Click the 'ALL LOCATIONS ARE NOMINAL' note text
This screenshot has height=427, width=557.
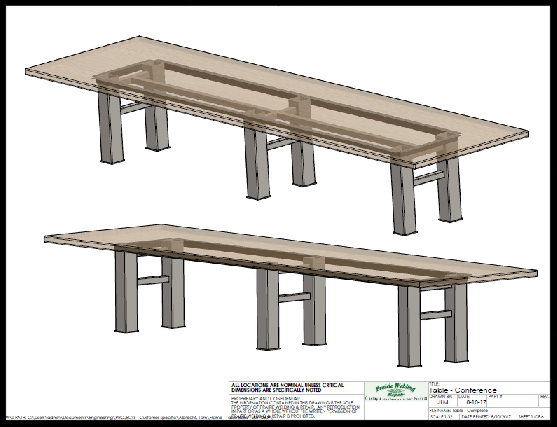click(287, 387)
